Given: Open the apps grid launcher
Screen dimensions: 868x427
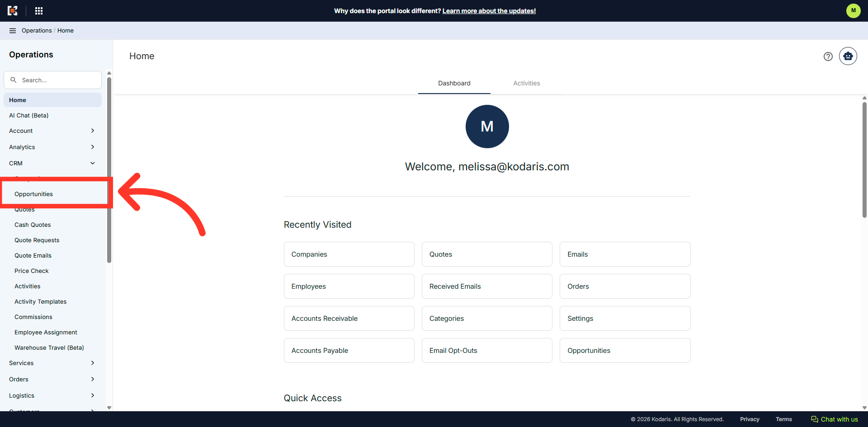Looking at the screenshot, I should [x=39, y=11].
